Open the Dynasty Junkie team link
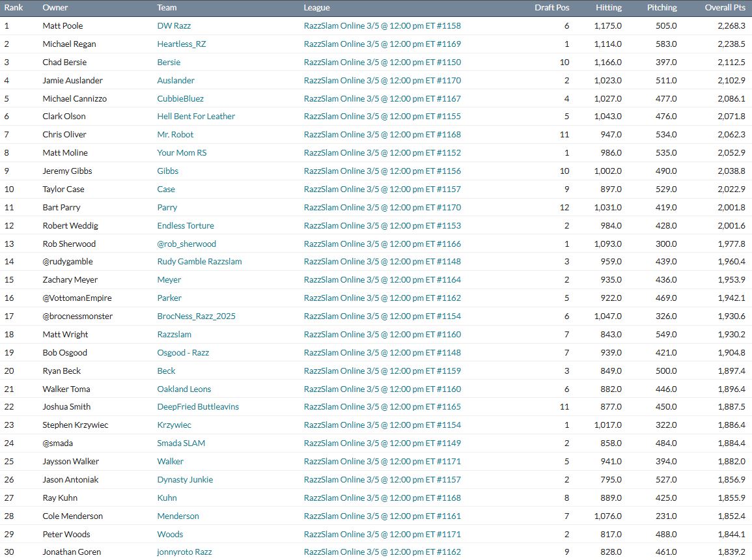752x560 pixels. (x=185, y=480)
